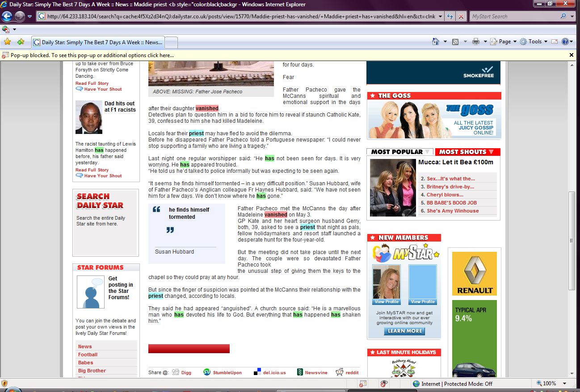Click the RSS feeds icon

coord(455,42)
